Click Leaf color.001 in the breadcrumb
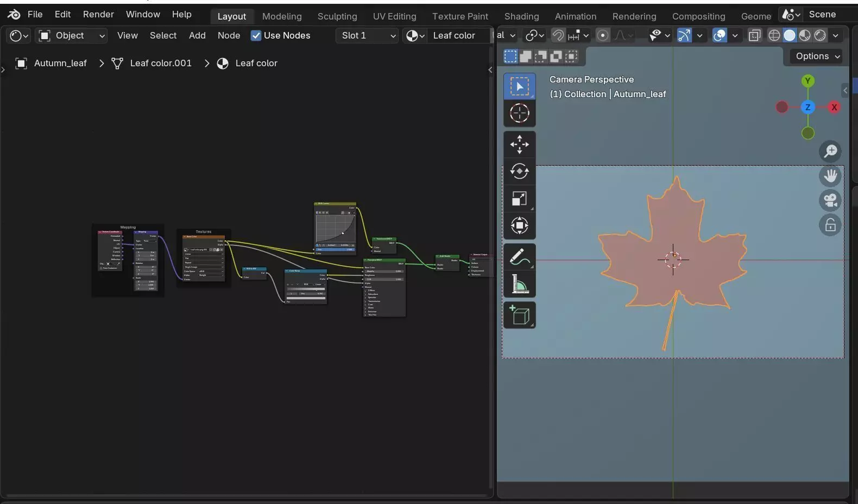 point(161,64)
